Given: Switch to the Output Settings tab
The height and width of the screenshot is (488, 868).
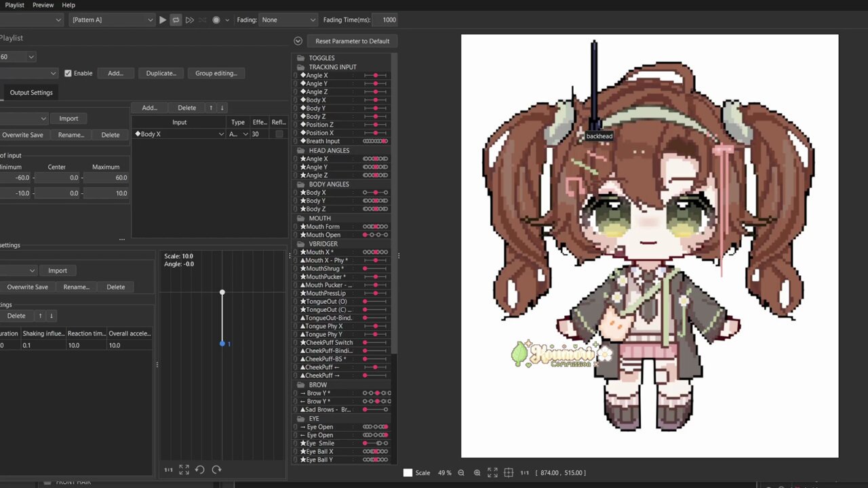Looking at the screenshot, I should 31,93.
